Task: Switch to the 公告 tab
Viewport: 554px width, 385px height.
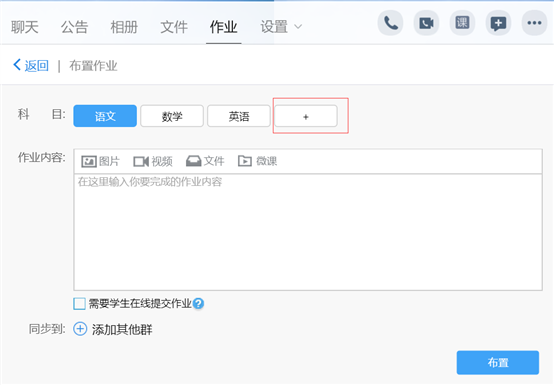Action: coord(74,27)
